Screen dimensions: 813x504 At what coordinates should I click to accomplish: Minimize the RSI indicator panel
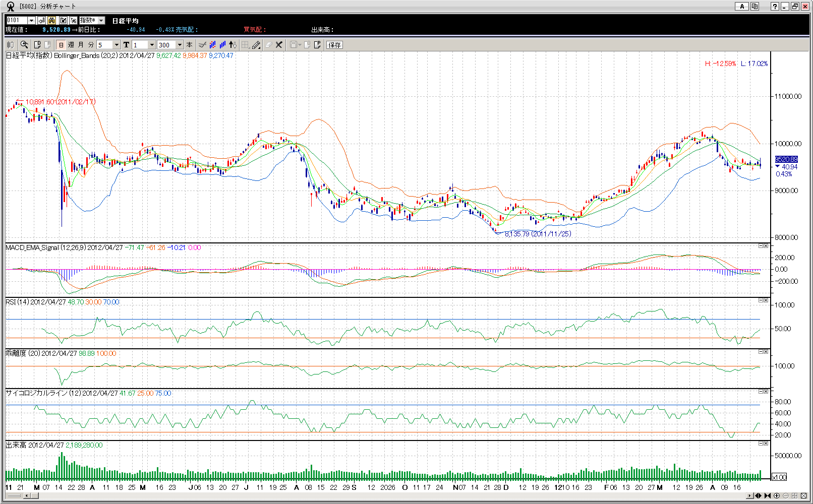click(761, 300)
